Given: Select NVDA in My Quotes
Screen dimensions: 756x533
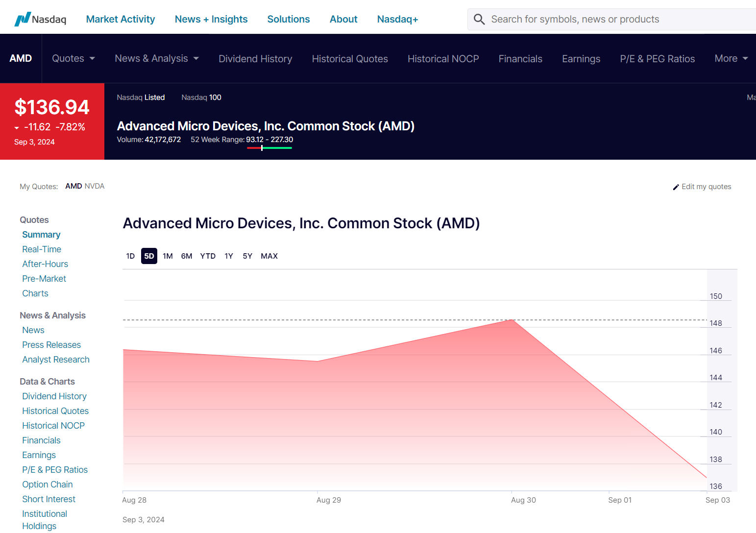Looking at the screenshot, I should pyautogui.click(x=95, y=186).
